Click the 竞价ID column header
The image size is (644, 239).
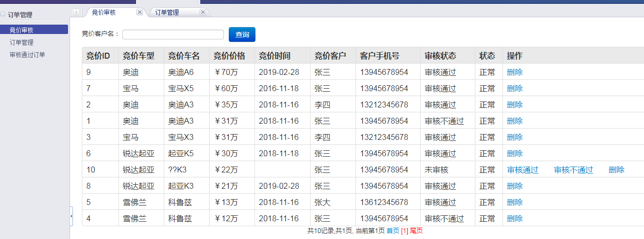[x=100, y=56]
